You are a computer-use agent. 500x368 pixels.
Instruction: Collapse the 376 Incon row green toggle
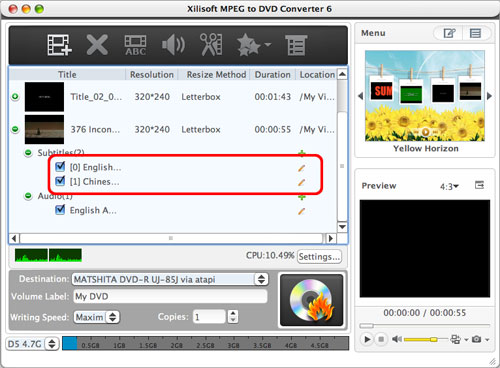click(x=15, y=129)
